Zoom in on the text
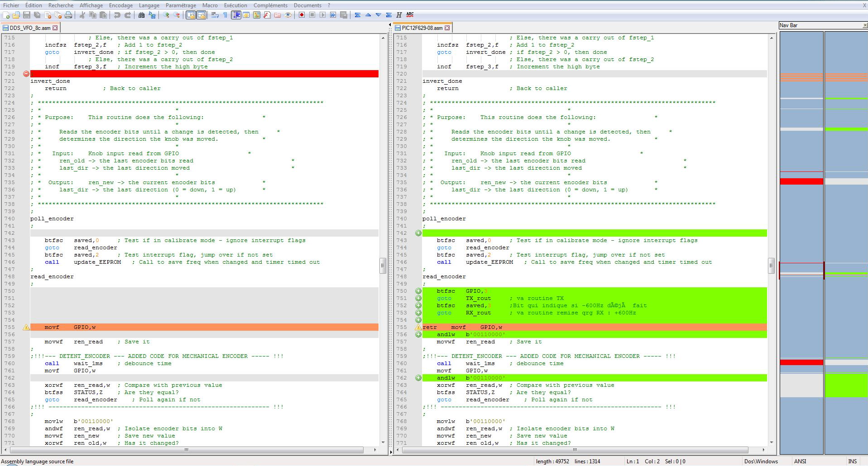868x466 pixels. click(x=165, y=15)
